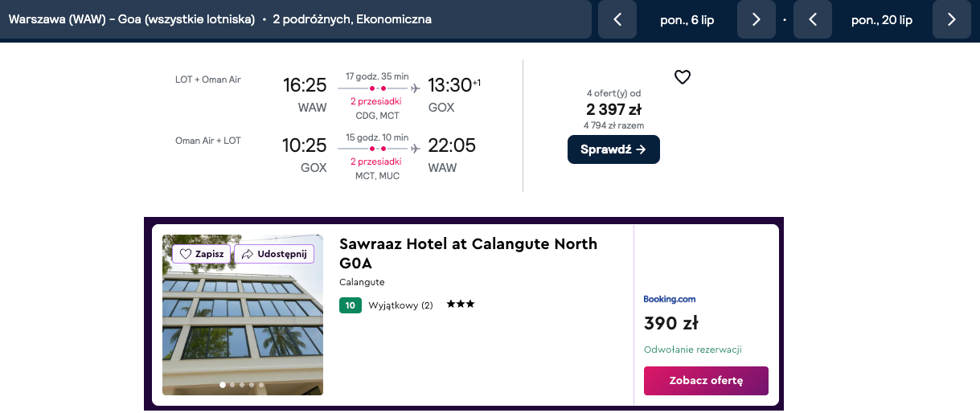
Task: Open return date pon., 20 lip
Action: coord(882,20)
